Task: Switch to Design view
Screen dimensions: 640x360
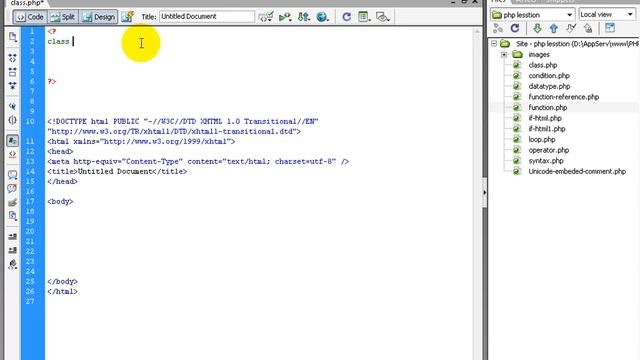Action: pyautogui.click(x=98, y=17)
